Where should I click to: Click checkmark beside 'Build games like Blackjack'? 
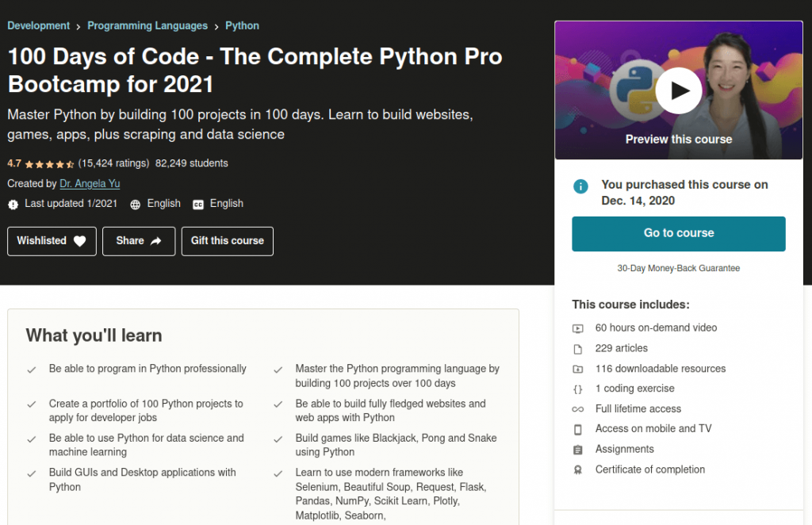pyautogui.click(x=278, y=439)
